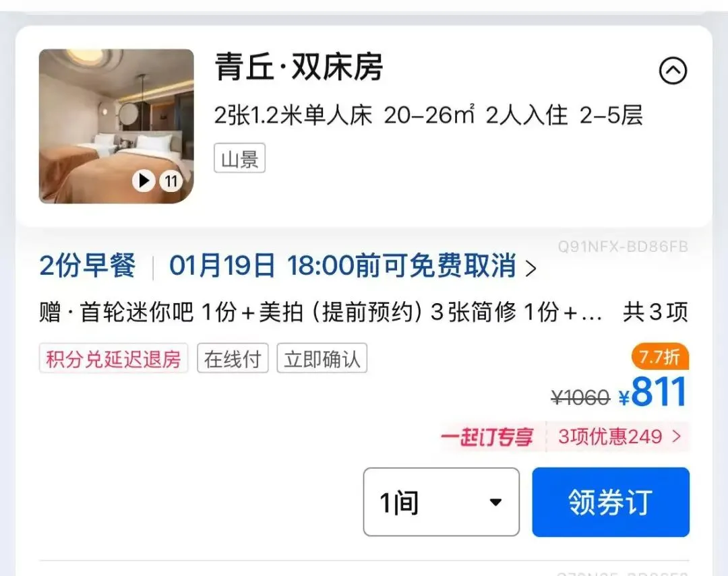Show all 共3项 gift items
This screenshot has width=728, height=576.
click(x=655, y=312)
